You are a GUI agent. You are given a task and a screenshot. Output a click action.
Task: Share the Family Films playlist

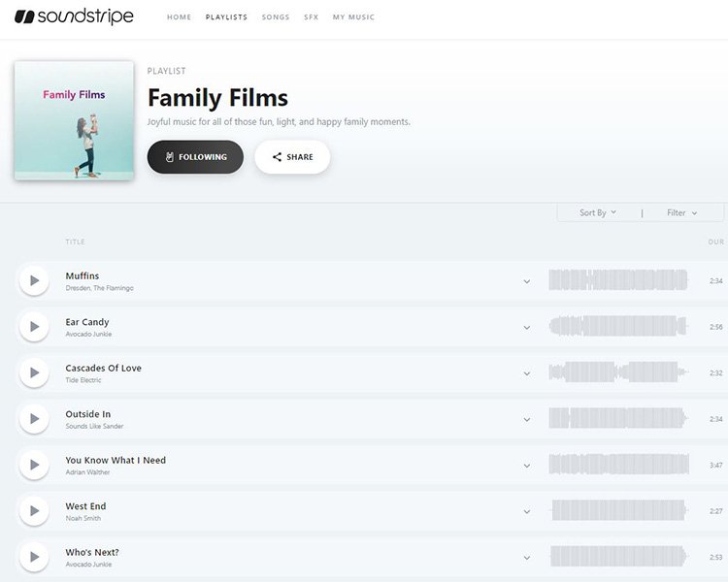coord(292,157)
